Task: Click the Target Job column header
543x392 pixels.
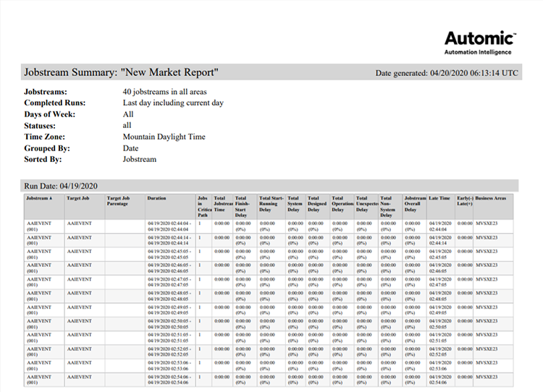Action: (79, 198)
